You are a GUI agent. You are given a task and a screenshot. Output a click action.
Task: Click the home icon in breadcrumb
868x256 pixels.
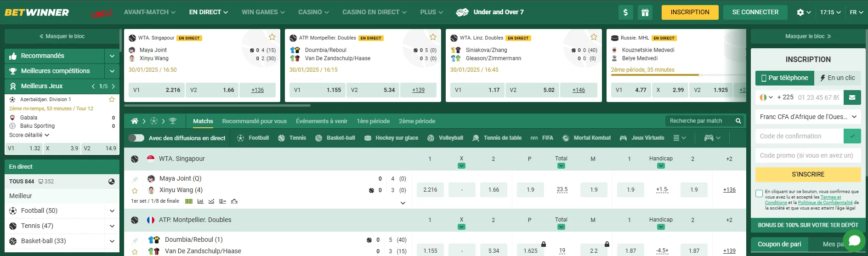tap(134, 121)
